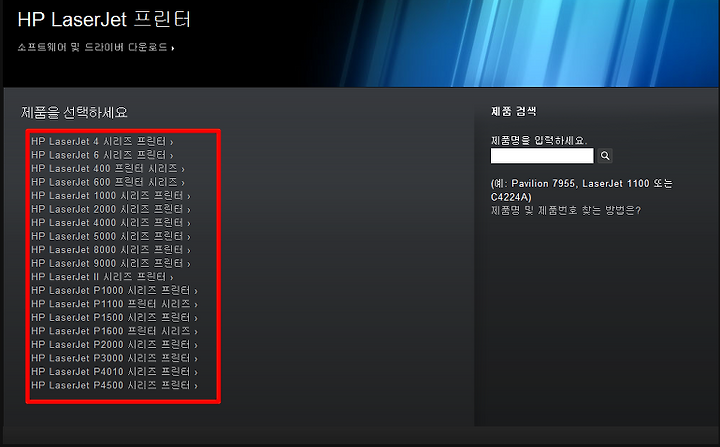Choose HP LaserJet P1100 프린터 시리즈
Image resolution: width=720 pixels, height=447 pixels.
(x=114, y=304)
